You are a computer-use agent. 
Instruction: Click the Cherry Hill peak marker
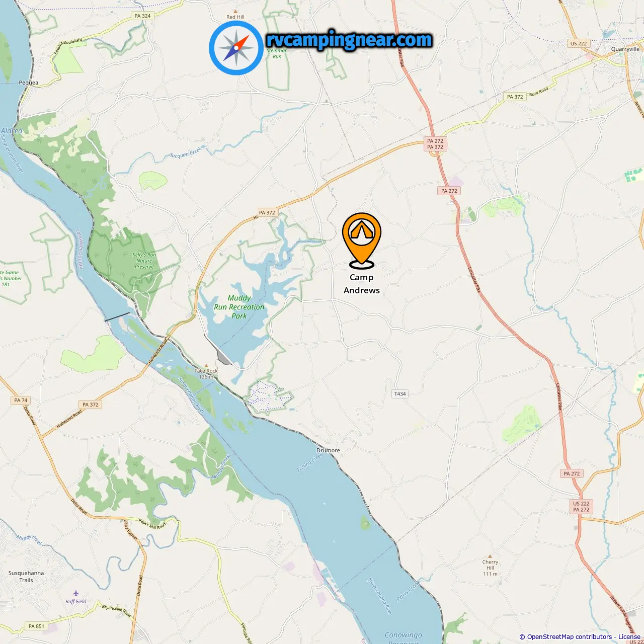[x=490, y=556]
